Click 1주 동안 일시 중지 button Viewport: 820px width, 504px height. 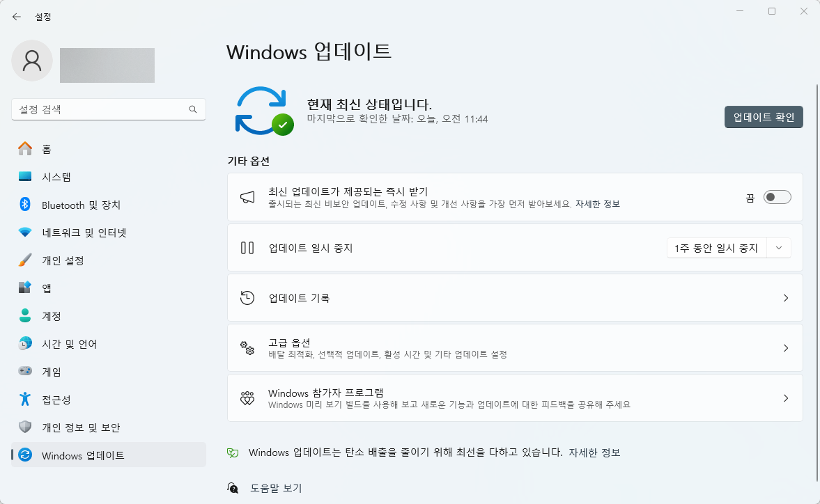[x=716, y=248]
